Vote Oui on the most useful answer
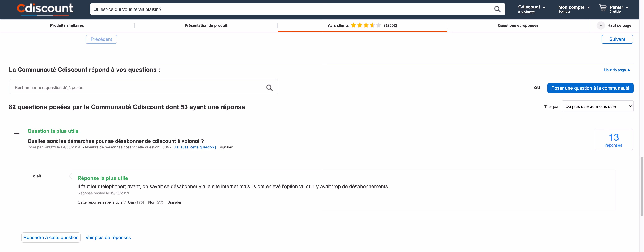 pyautogui.click(x=131, y=202)
